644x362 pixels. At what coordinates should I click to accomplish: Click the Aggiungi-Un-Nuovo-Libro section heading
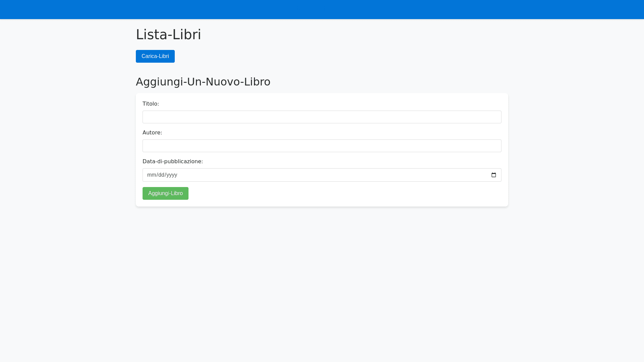click(x=203, y=82)
